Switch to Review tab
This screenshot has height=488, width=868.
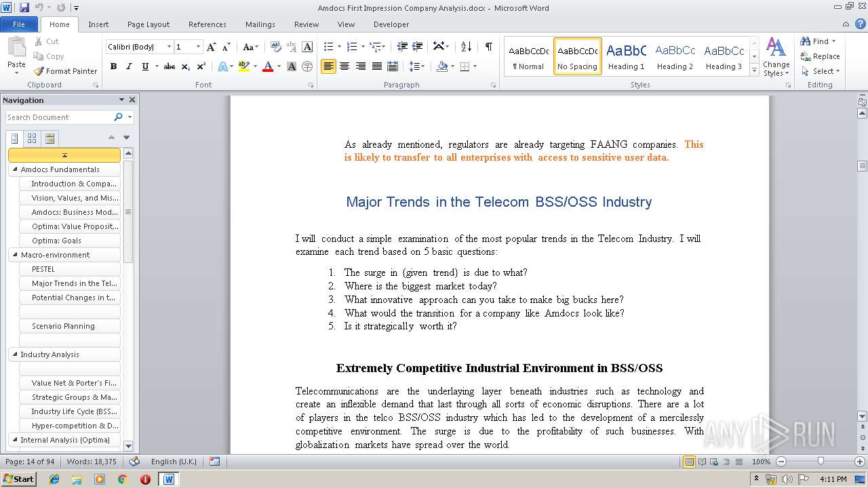(307, 24)
